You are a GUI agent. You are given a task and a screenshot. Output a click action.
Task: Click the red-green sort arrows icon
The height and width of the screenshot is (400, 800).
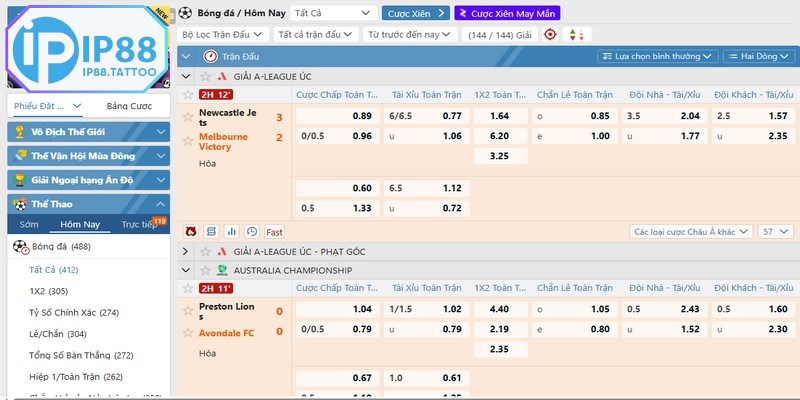[574, 34]
